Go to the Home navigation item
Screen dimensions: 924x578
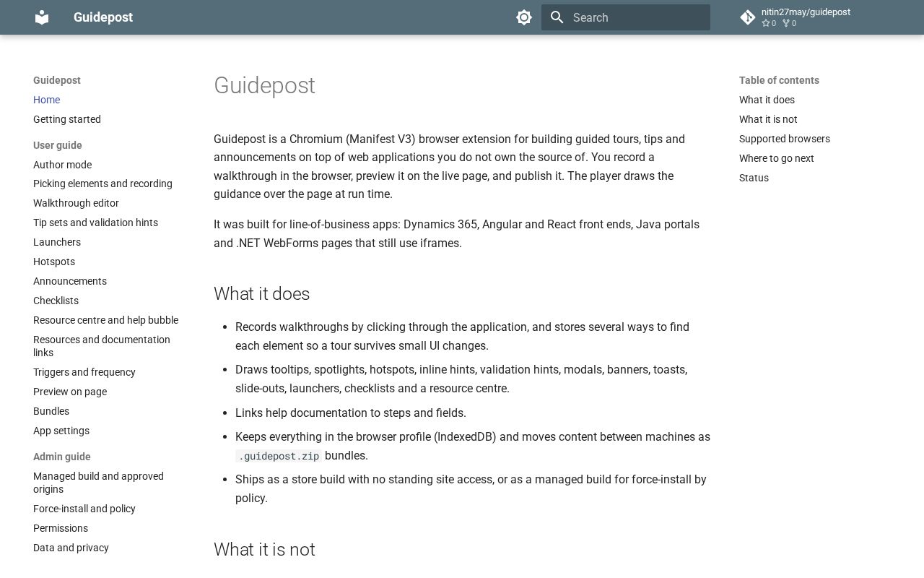(46, 100)
